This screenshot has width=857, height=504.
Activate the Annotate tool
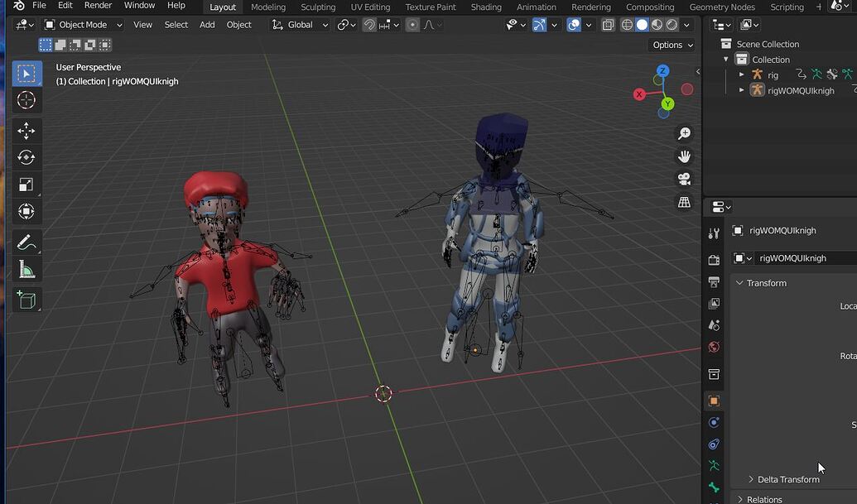click(x=26, y=242)
